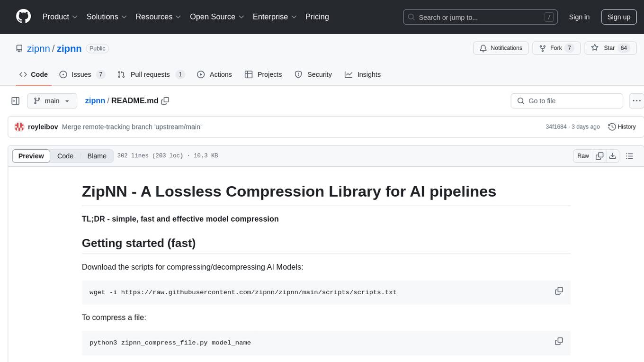Click the wget command code text
644x362 pixels.
[243, 292]
